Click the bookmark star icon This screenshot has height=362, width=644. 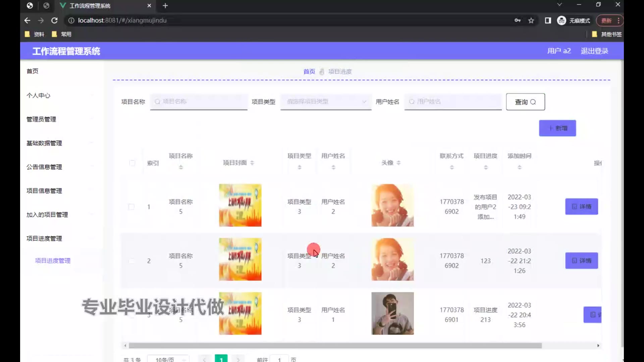pos(531,20)
